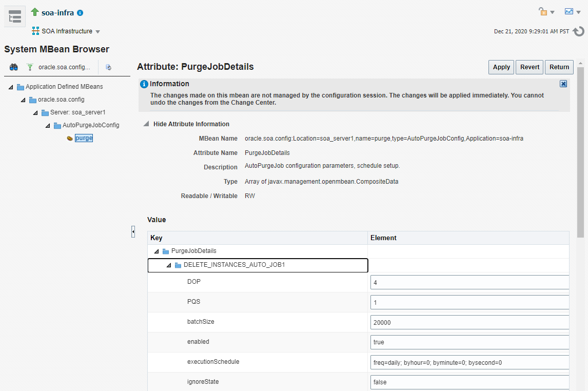Select the purge MBean in tree

[84, 138]
